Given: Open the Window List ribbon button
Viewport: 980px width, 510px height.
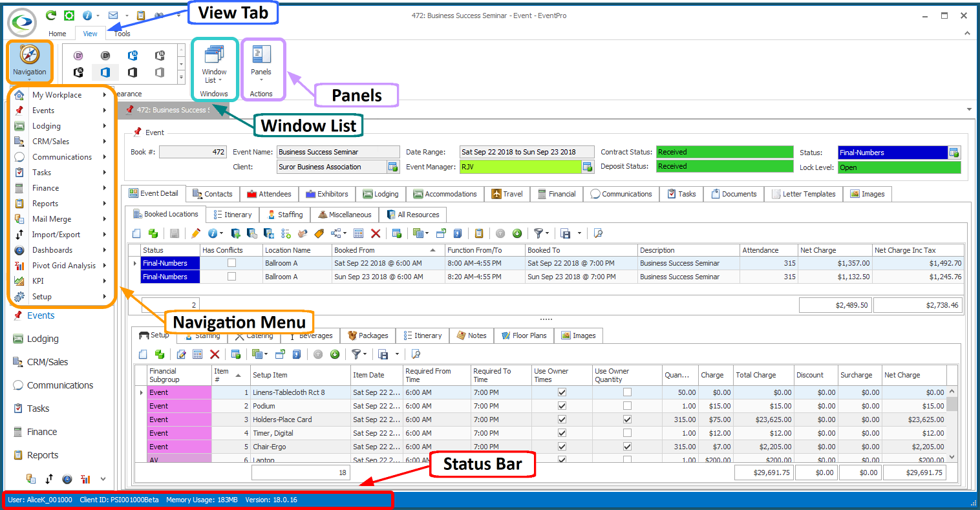Looking at the screenshot, I should point(214,65).
